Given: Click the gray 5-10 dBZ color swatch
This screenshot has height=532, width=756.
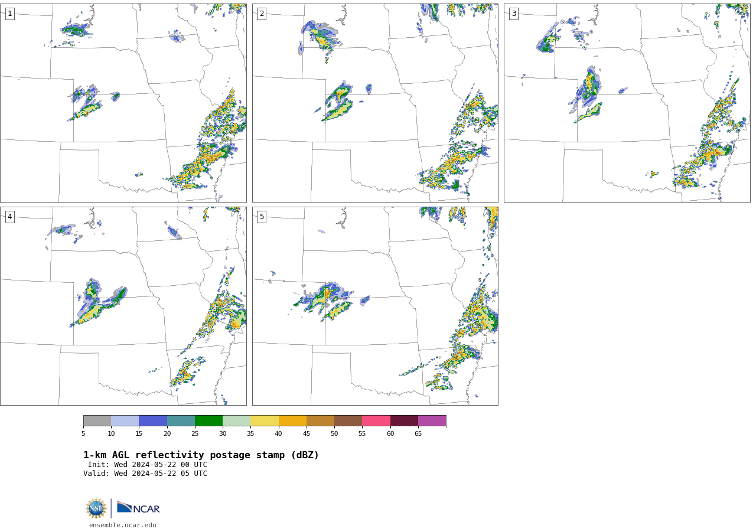Looking at the screenshot, I should (x=97, y=420).
